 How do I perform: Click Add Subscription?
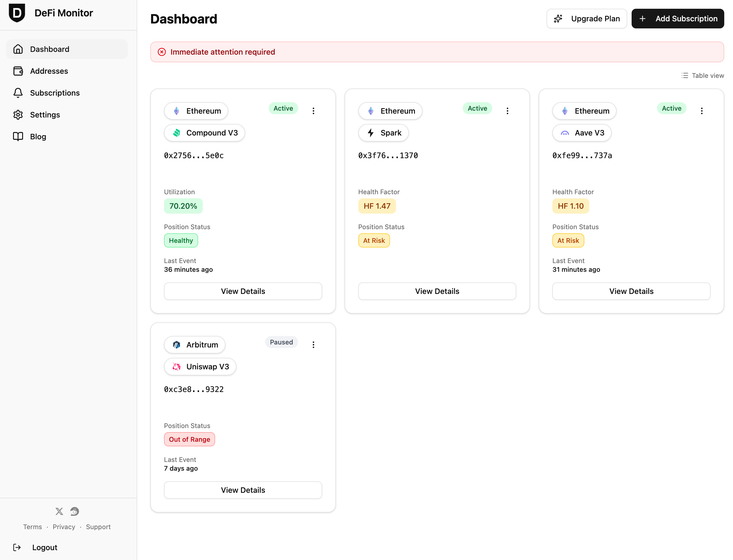click(678, 18)
